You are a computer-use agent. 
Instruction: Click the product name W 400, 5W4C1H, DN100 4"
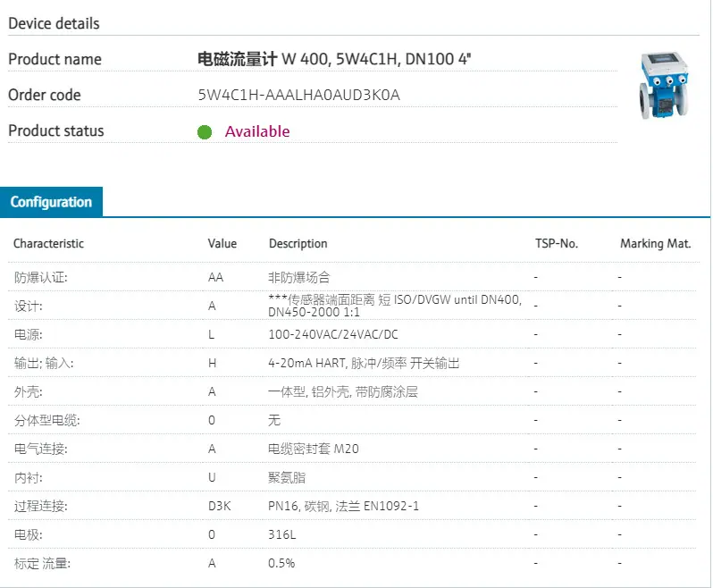coord(334,59)
